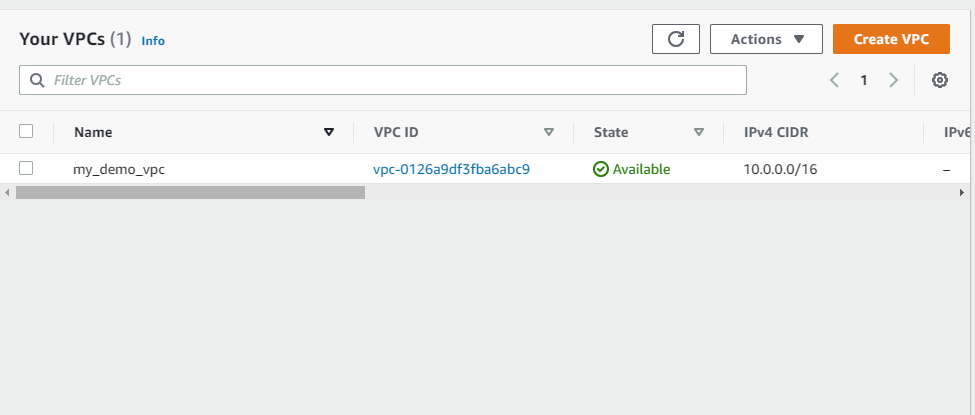
Task: Go to the previous page arrow
Action: point(834,80)
